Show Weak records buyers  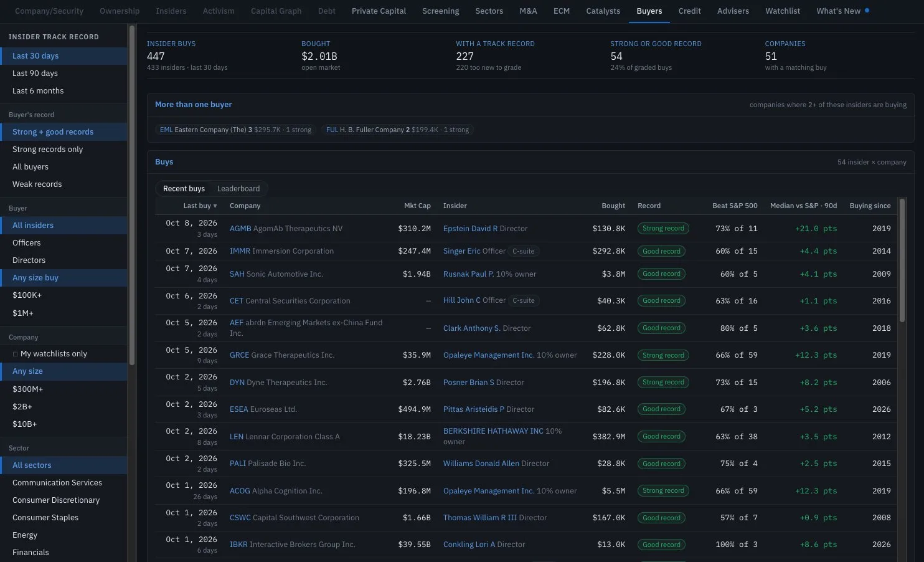[x=64, y=184]
